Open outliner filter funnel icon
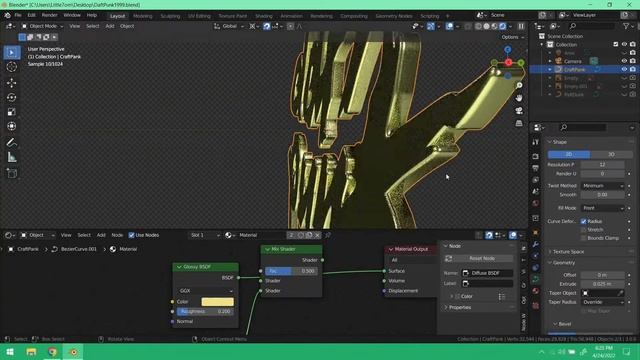Image resolution: width=640 pixels, height=360 pixels. pos(626,26)
